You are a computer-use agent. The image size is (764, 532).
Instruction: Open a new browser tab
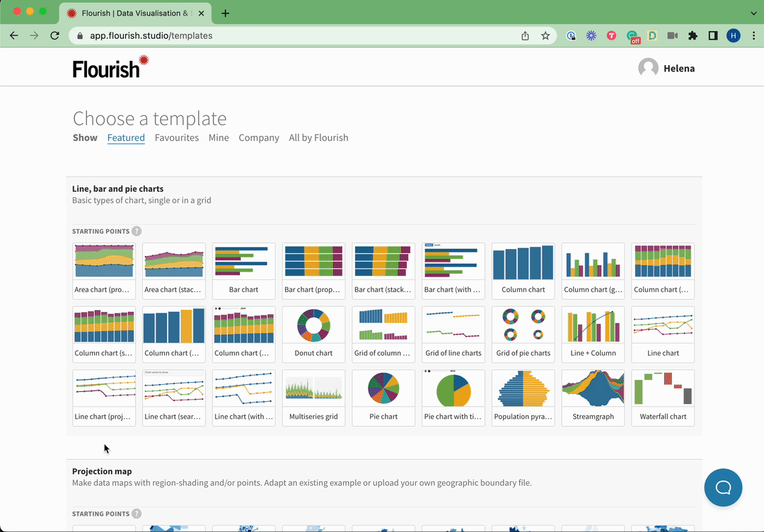click(x=225, y=13)
